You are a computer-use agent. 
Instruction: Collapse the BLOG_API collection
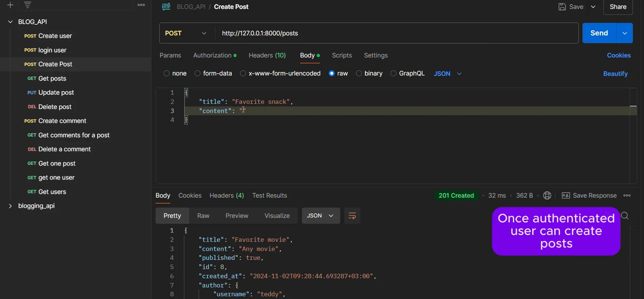10,22
